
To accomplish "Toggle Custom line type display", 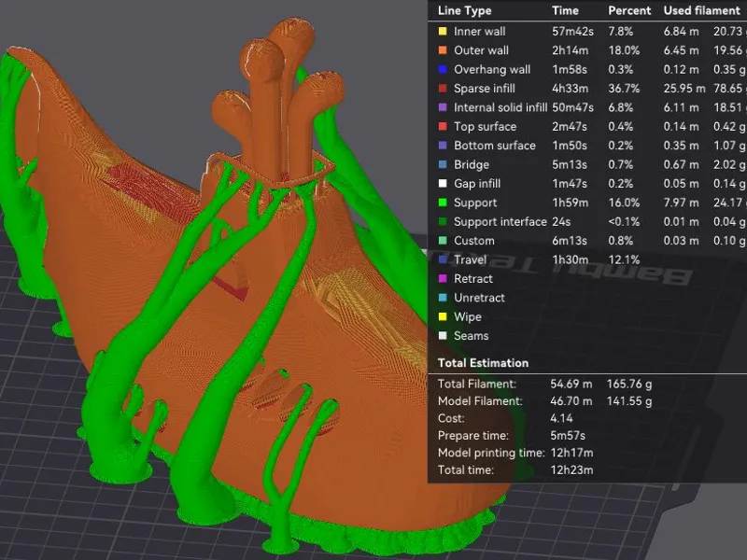I will pyautogui.click(x=474, y=241).
